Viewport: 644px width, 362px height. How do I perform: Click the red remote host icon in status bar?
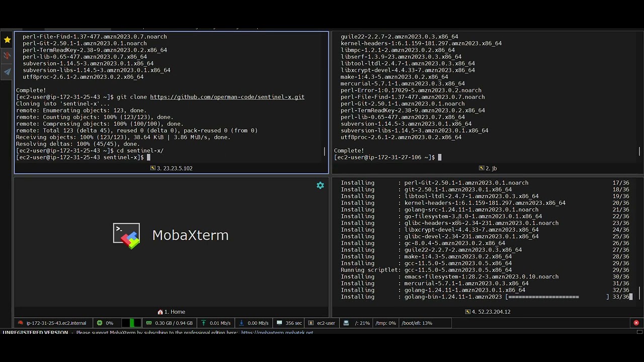tap(20, 323)
